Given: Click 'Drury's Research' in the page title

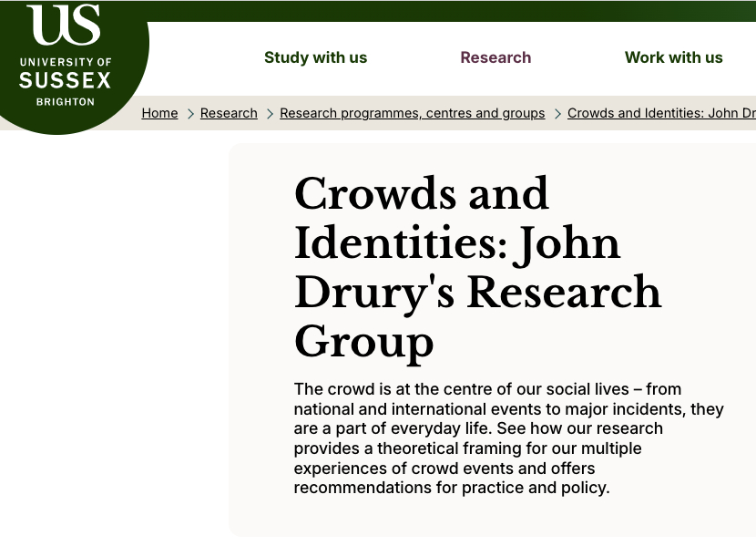Looking at the screenshot, I should point(477,292).
